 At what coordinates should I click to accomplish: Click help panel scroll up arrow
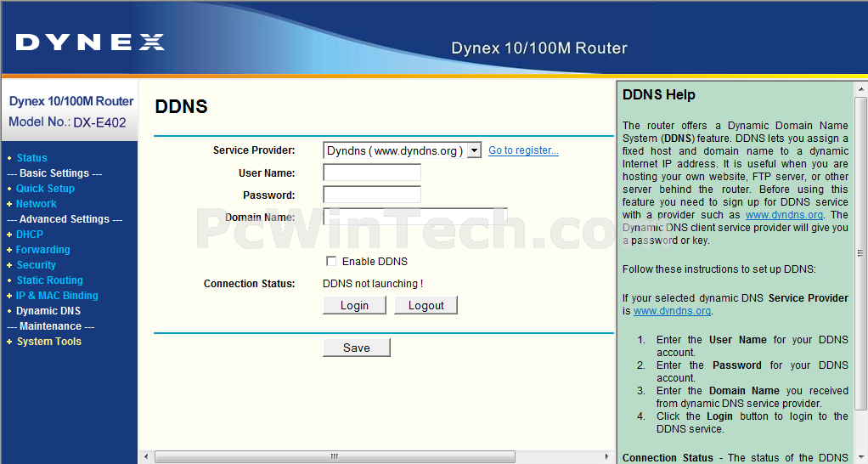coord(861,88)
